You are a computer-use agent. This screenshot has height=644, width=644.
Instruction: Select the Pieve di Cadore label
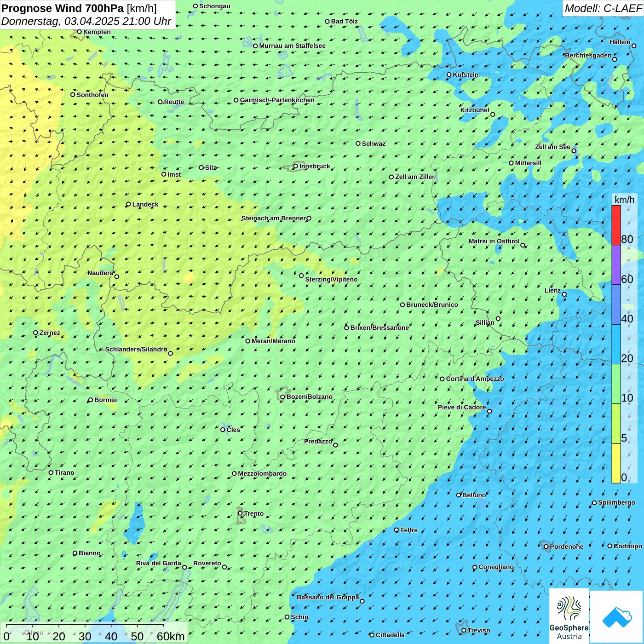(x=462, y=407)
